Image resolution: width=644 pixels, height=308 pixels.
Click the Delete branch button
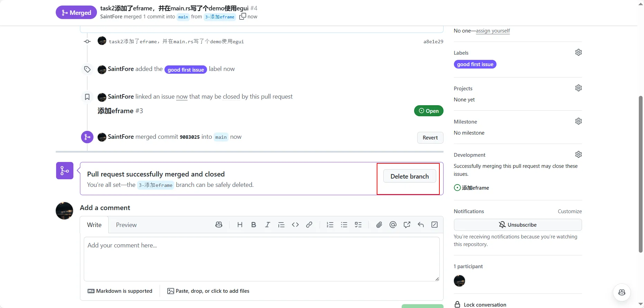409,176
